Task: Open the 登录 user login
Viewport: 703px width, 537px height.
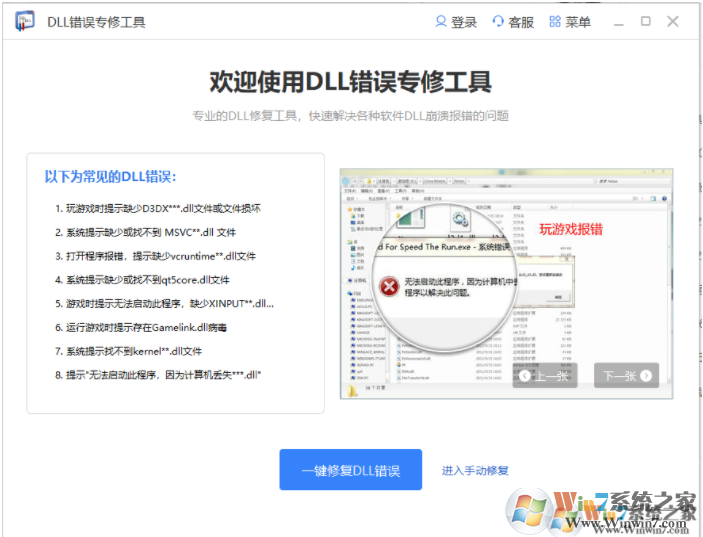Action: [456, 22]
